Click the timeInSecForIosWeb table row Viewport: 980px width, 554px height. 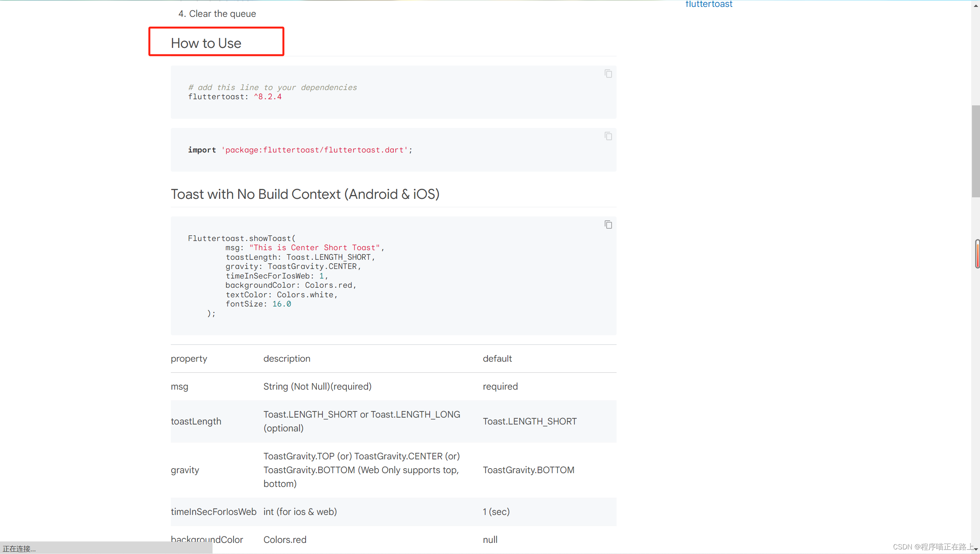point(213,512)
